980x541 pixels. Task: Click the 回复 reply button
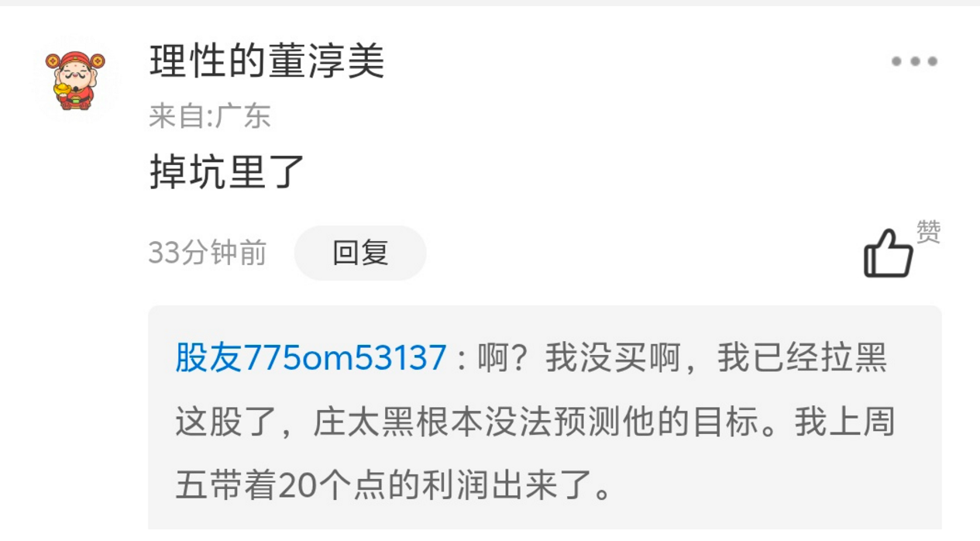coord(360,253)
